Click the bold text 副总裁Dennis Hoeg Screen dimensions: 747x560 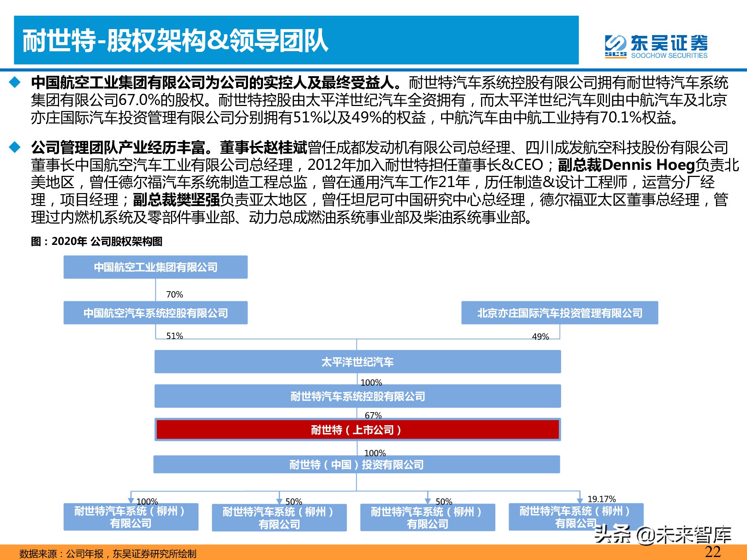pos(626,165)
